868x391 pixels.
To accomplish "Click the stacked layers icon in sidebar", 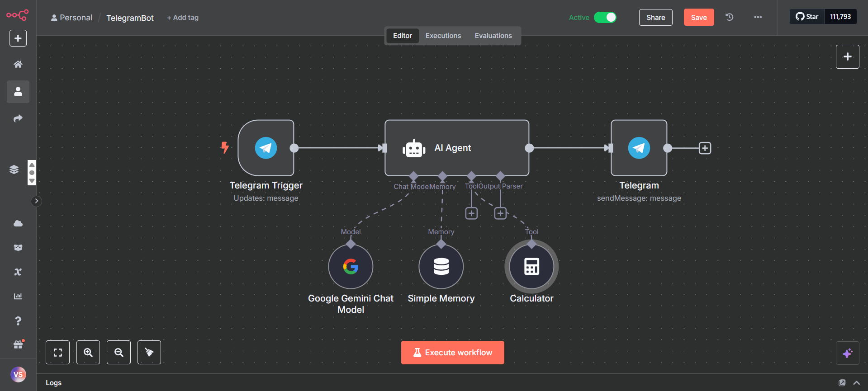I will (14, 170).
